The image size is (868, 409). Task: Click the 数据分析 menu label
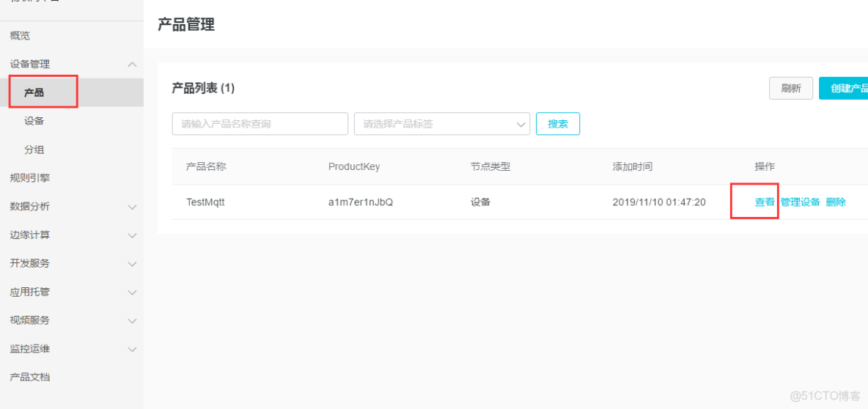[x=30, y=207]
